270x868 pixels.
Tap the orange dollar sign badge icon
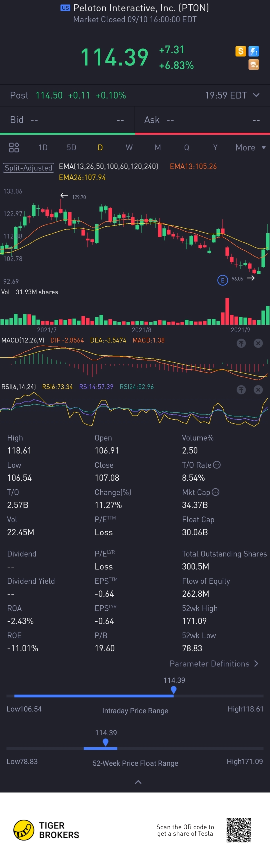pos(240,51)
